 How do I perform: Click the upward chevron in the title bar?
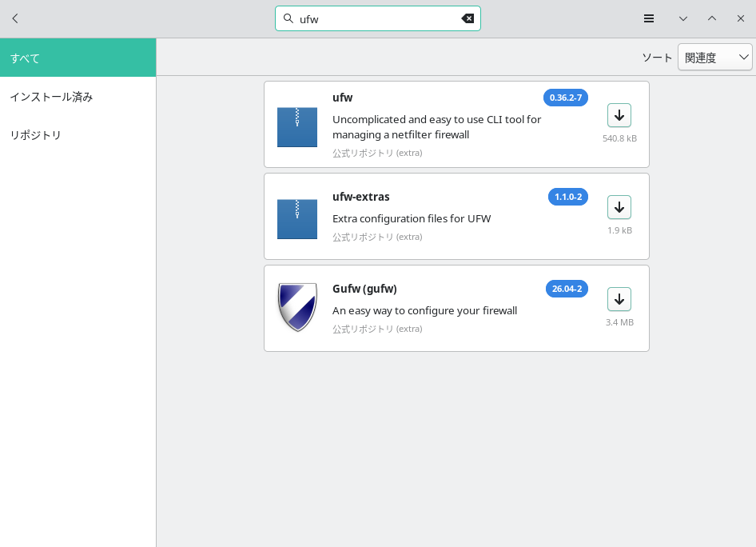(712, 18)
